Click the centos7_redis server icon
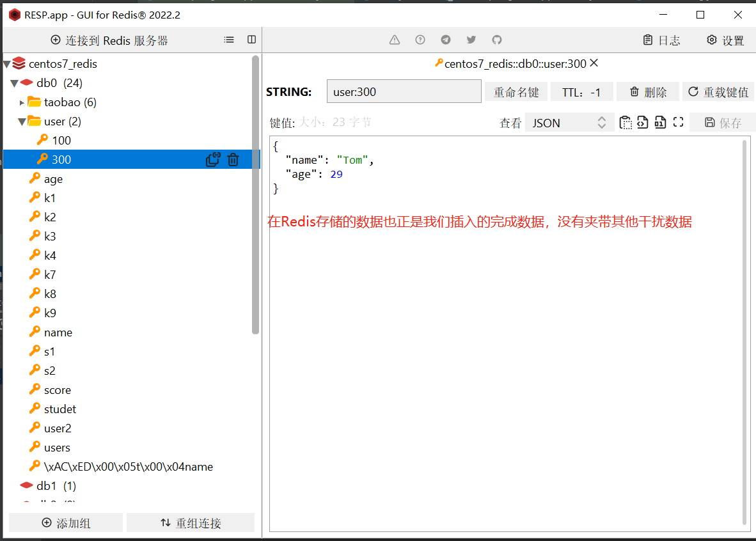 tap(19, 64)
